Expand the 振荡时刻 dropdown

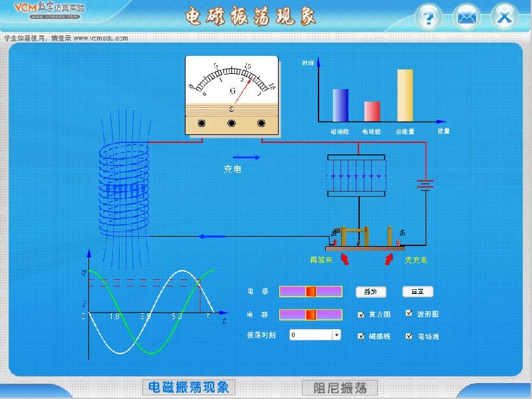tap(336, 335)
